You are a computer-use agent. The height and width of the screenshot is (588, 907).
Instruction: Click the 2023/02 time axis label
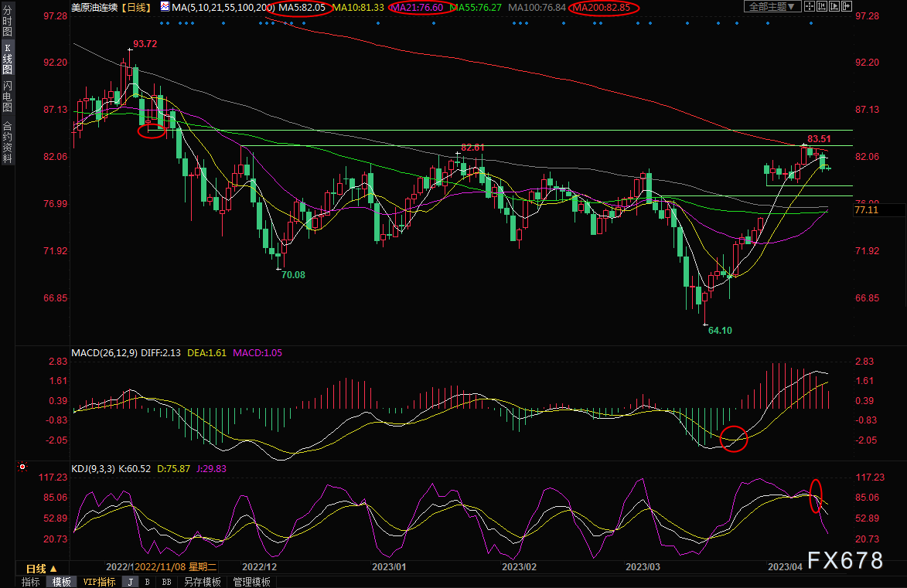(519, 566)
